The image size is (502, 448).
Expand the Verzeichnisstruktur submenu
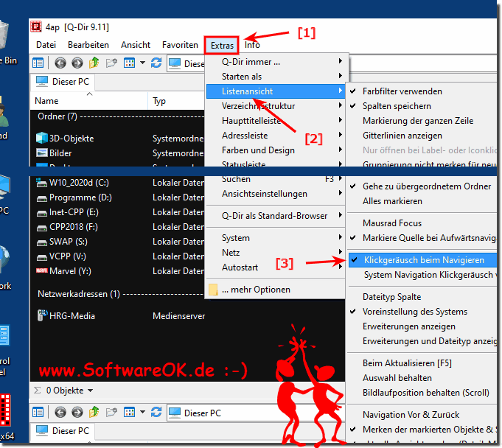pyautogui.click(x=276, y=106)
